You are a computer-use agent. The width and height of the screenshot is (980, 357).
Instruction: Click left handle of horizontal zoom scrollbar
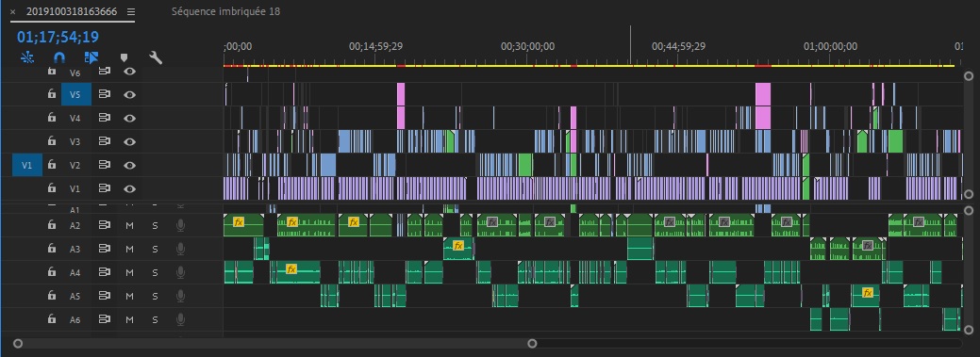coord(18,343)
